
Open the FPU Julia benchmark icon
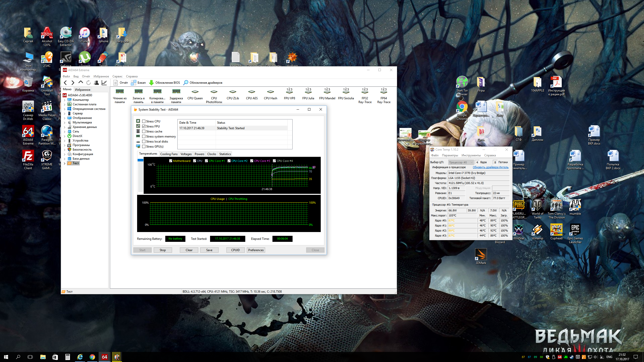(x=308, y=92)
